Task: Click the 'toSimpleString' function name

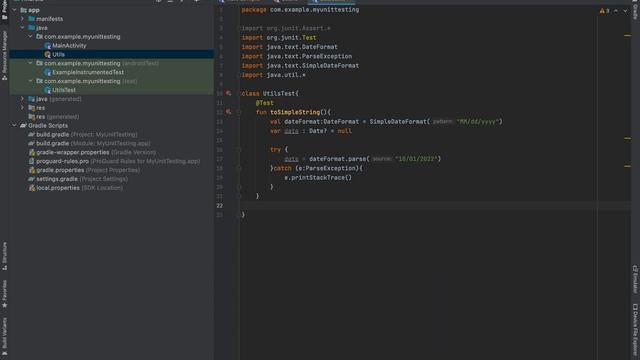Action: (x=295, y=112)
